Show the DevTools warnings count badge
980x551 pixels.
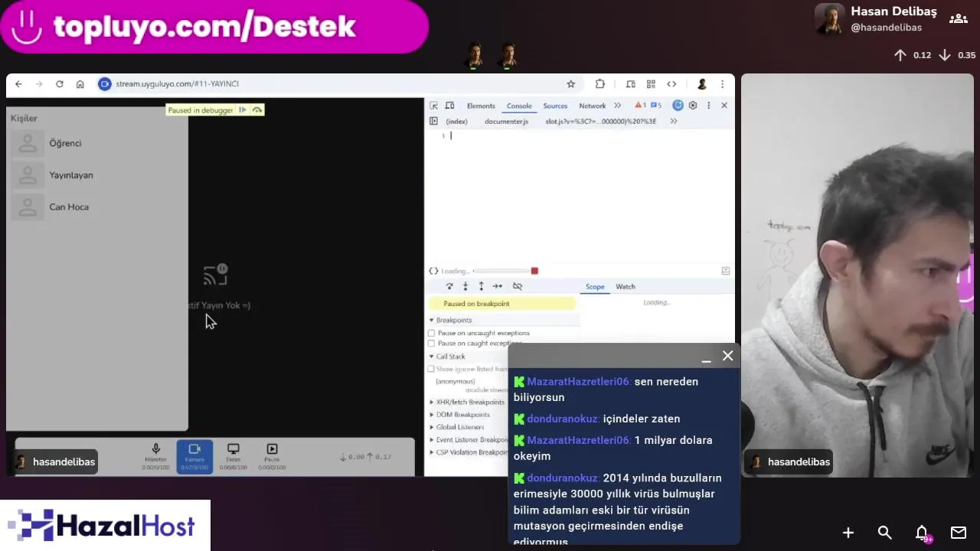[640, 106]
